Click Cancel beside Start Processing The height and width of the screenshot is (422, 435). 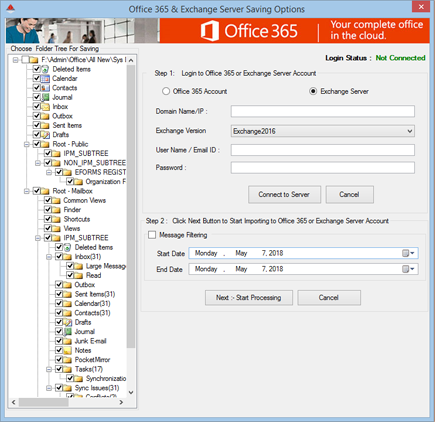pos(329,298)
